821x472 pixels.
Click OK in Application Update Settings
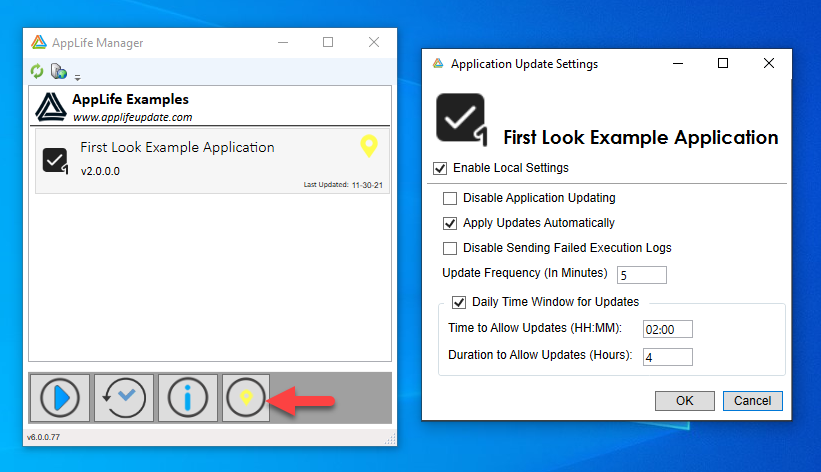tap(684, 401)
